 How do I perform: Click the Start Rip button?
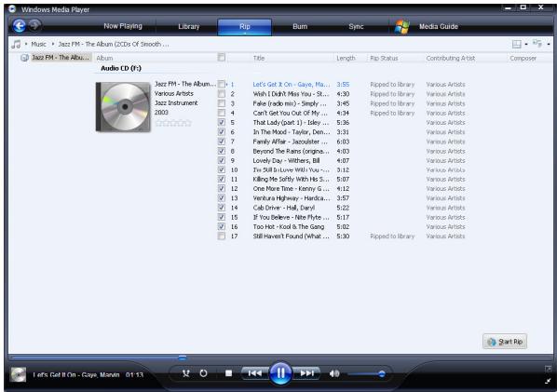coord(505,342)
